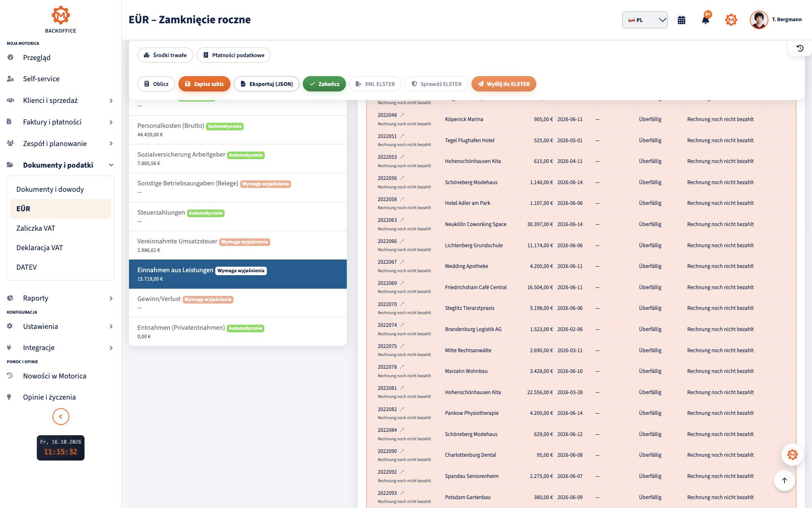Expand Ustawienia menu

[60, 326]
